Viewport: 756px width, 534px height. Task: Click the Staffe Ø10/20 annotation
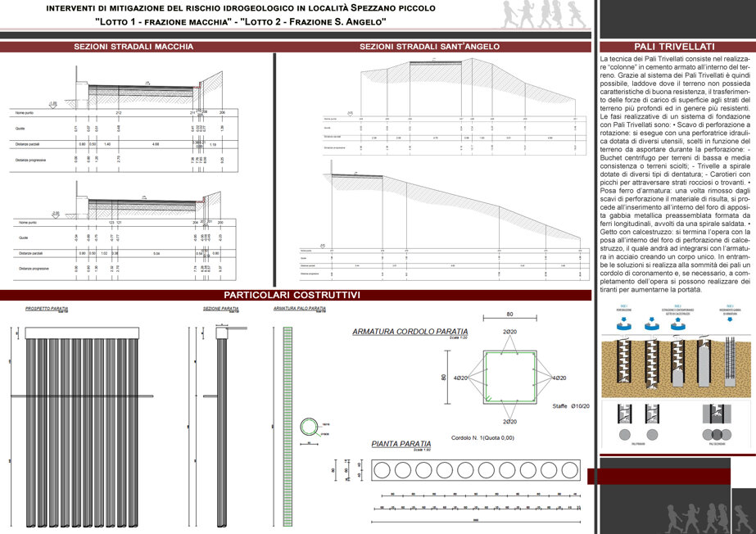coord(571,406)
